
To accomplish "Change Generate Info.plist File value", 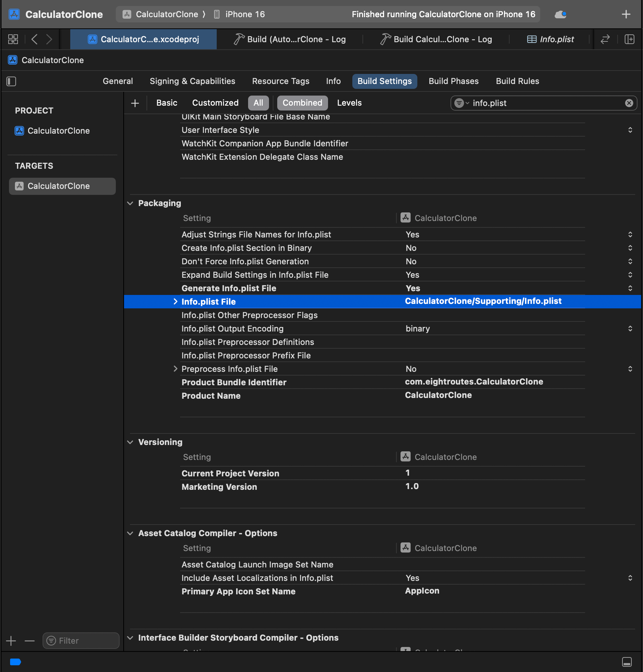I will point(630,289).
